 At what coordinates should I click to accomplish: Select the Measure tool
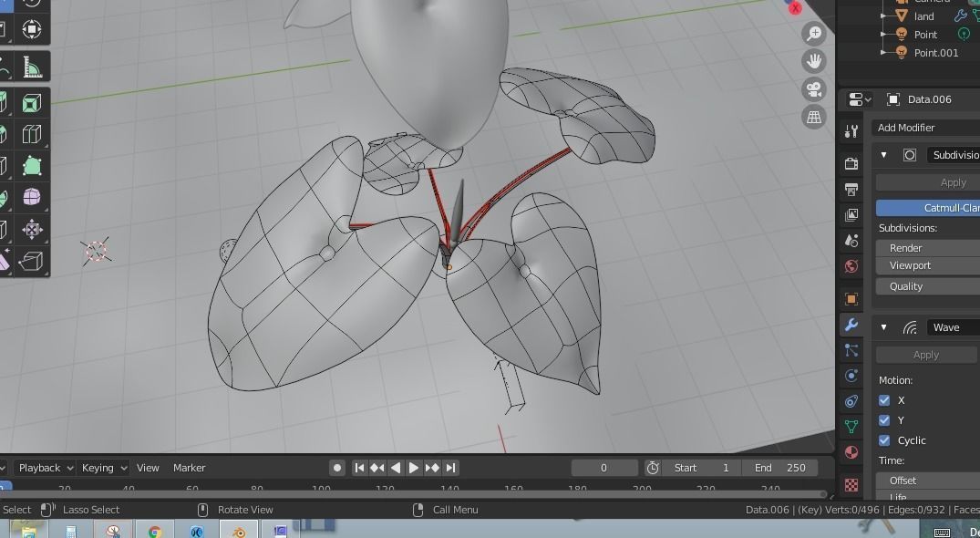click(x=31, y=67)
